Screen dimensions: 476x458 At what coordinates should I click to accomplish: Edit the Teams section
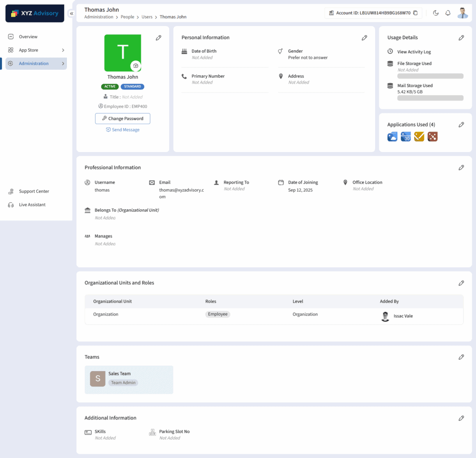[461, 357]
